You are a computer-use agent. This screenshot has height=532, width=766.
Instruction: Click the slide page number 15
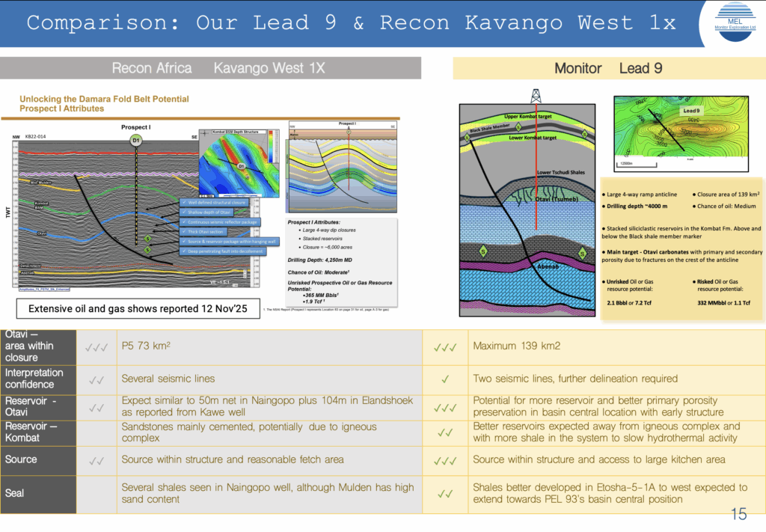click(738, 514)
